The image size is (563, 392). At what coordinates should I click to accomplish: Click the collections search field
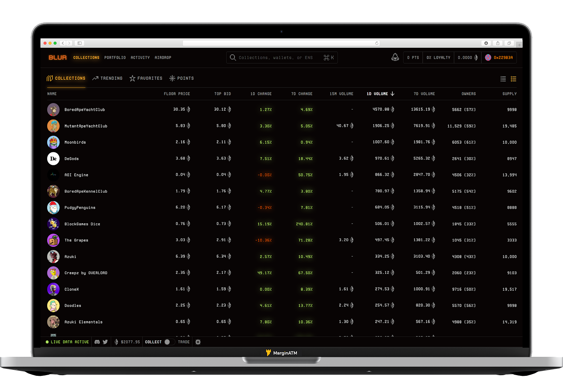click(282, 58)
